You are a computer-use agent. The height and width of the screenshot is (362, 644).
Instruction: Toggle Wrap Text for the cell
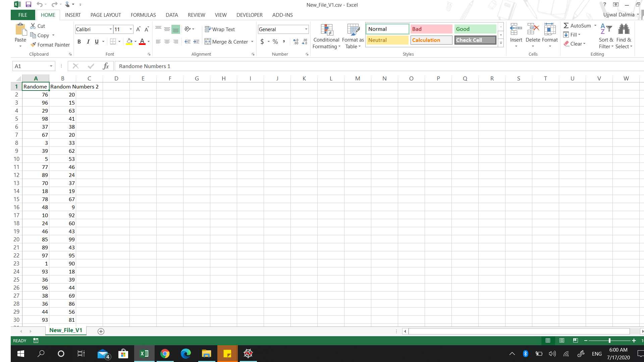(220, 29)
